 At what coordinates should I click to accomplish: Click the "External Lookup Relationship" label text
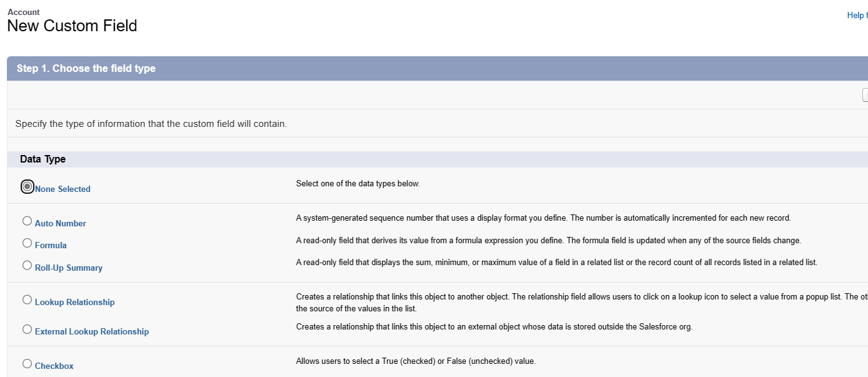click(92, 331)
